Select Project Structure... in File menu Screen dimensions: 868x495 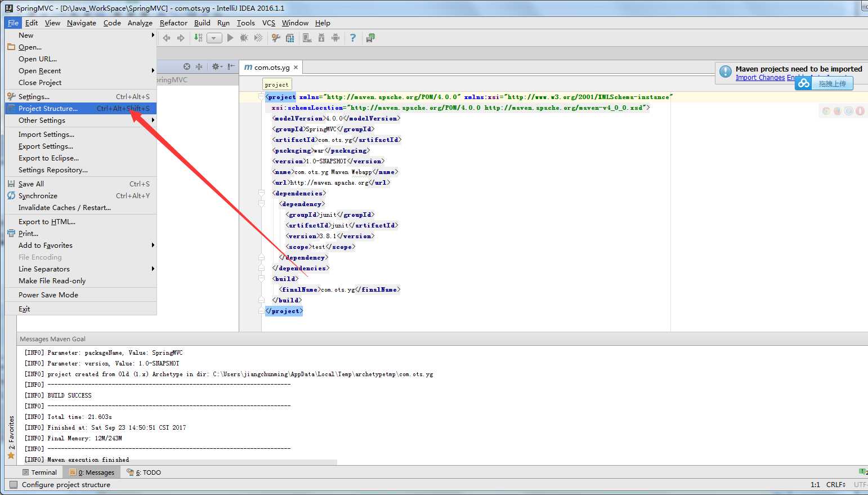pos(48,108)
